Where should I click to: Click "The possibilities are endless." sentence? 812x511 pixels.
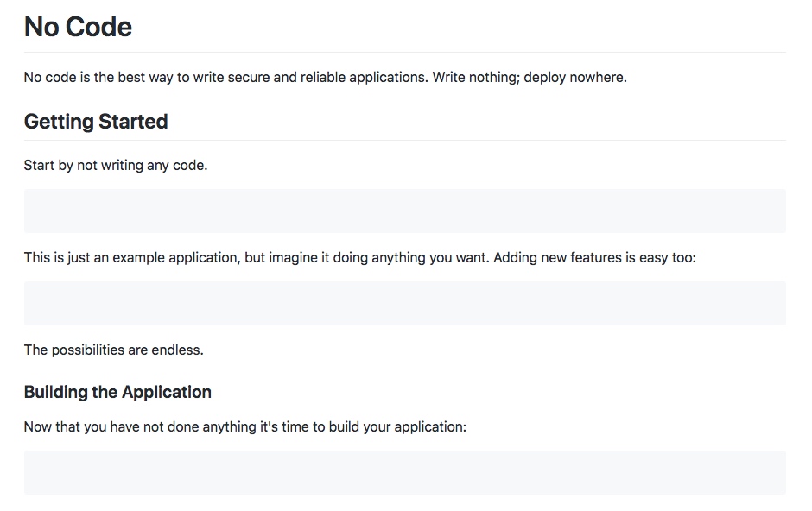coord(113,350)
